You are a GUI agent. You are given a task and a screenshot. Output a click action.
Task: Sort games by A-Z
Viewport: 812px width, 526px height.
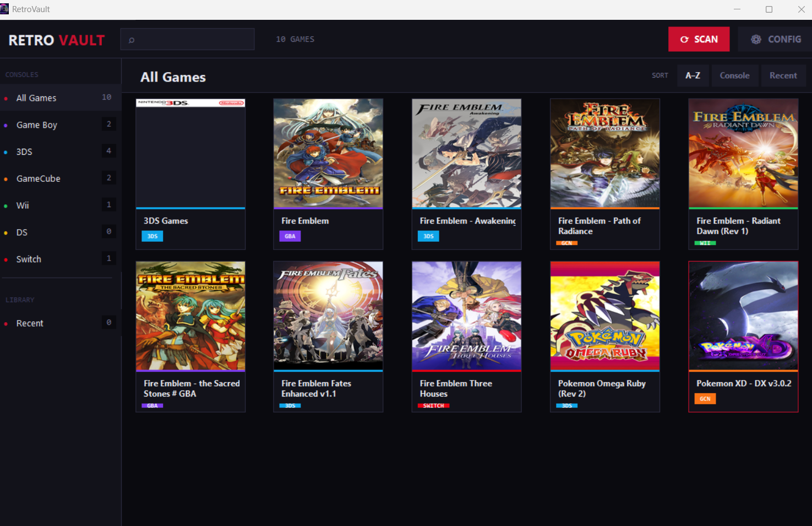pyautogui.click(x=693, y=75)
